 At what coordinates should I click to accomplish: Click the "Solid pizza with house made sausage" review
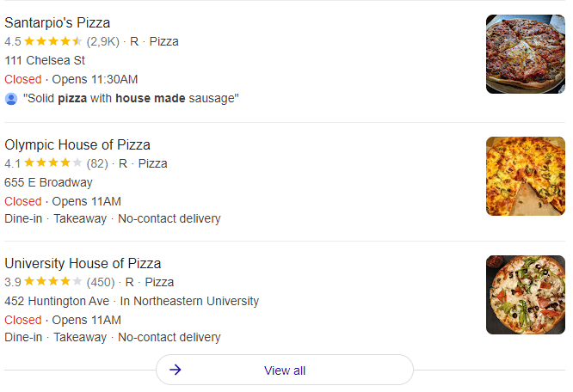coord(131,99)
